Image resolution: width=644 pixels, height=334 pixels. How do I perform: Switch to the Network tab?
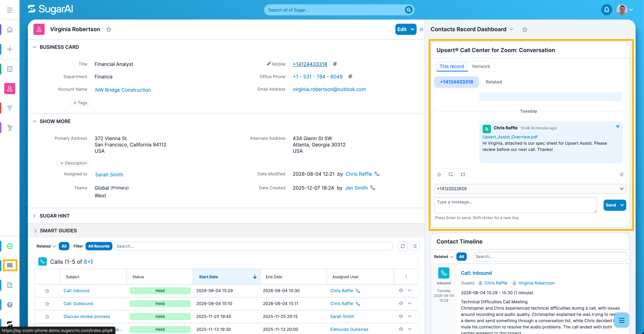click(481, 66)
